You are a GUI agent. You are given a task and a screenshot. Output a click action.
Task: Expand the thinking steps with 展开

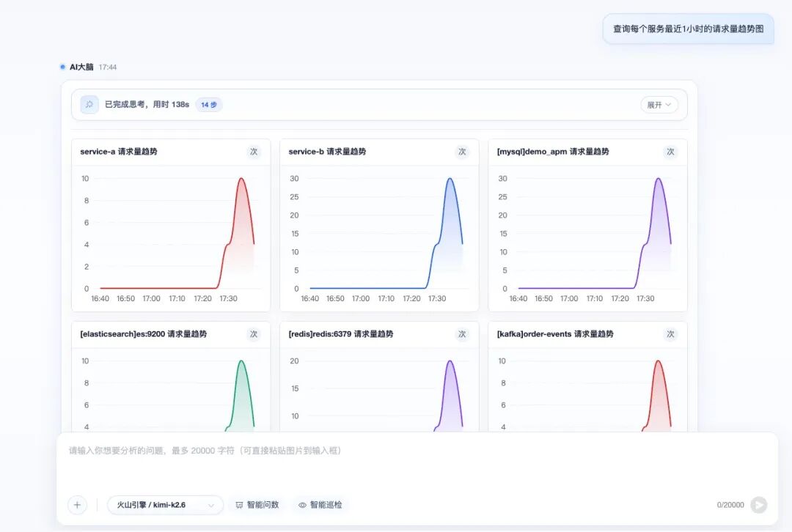pos(659,105)
